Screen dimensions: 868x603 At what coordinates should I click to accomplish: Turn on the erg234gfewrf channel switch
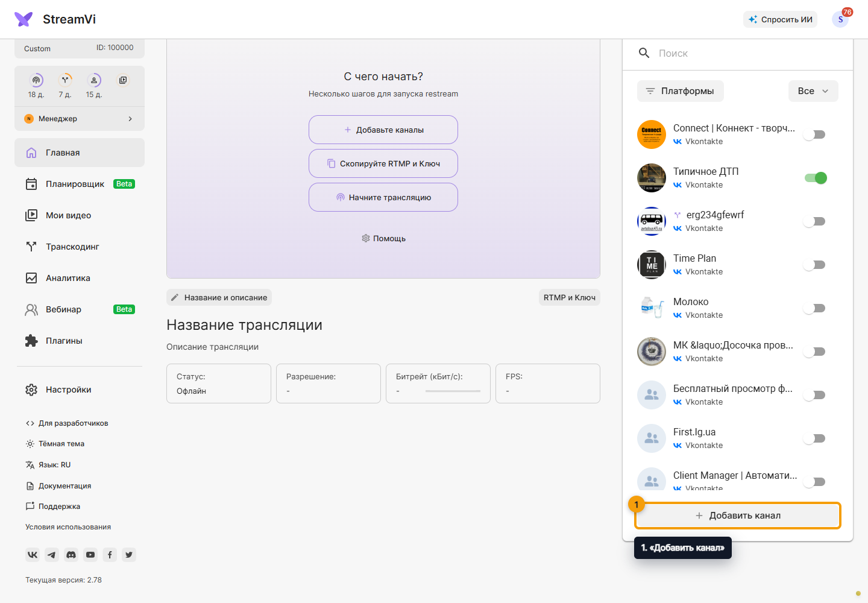coord(815,221)
